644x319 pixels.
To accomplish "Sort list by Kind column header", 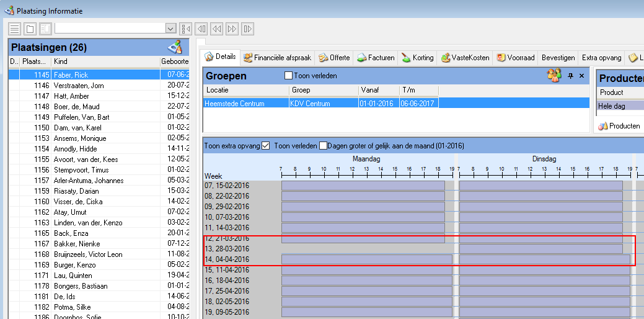I will [x=105, y=61].
